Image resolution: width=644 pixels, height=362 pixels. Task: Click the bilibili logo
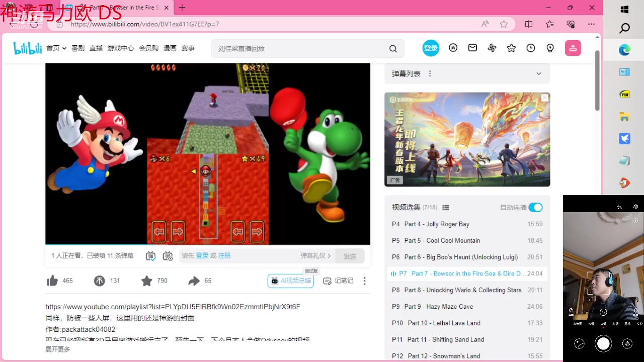27,48
